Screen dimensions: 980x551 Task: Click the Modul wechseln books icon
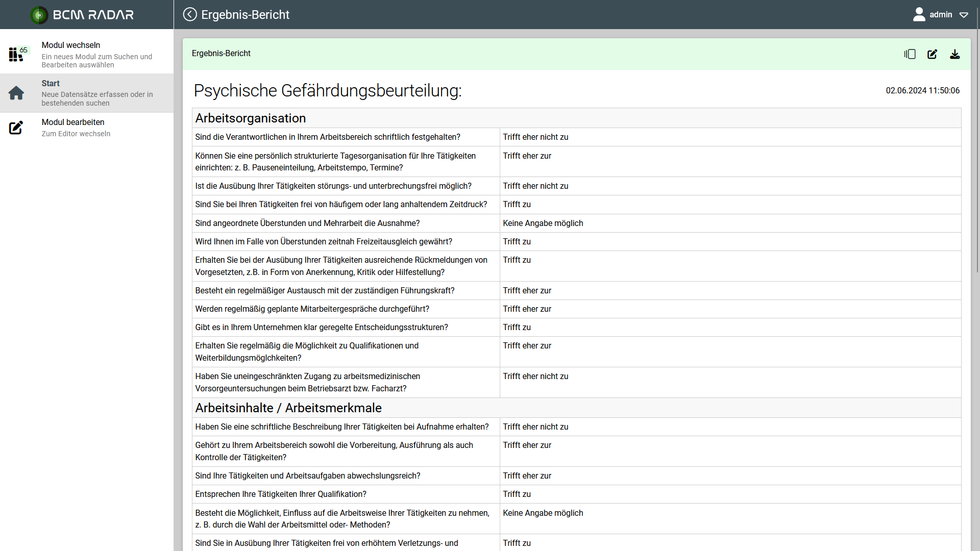(x=16, y=54)
